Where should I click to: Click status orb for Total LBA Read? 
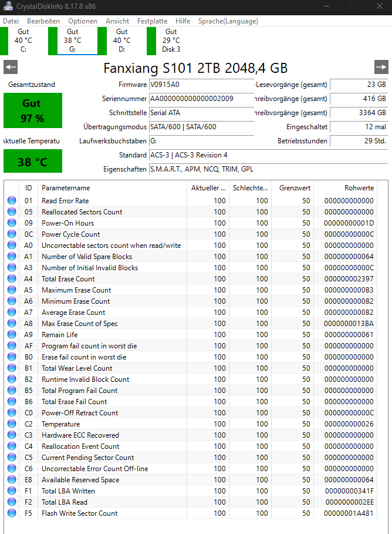tap(12, 502)
